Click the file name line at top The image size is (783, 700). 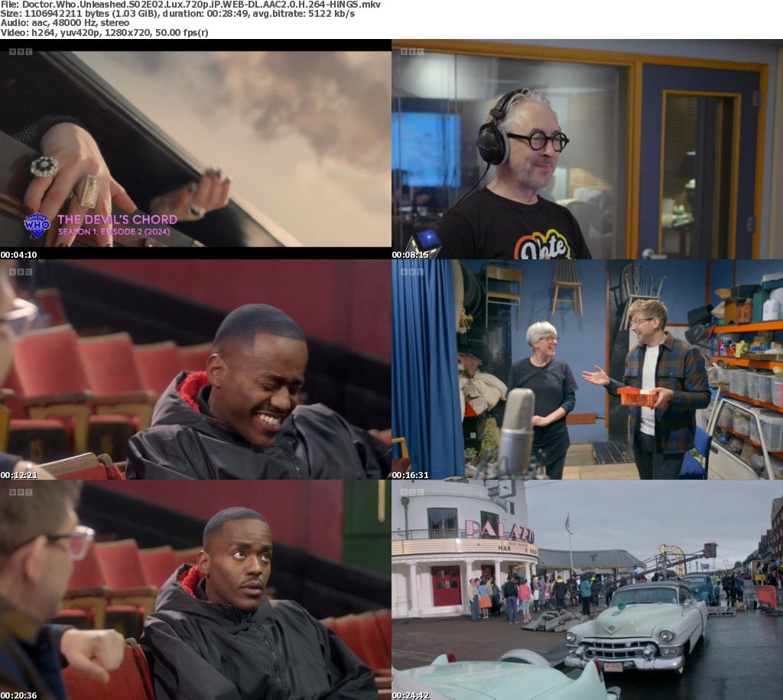coord(190,5)
